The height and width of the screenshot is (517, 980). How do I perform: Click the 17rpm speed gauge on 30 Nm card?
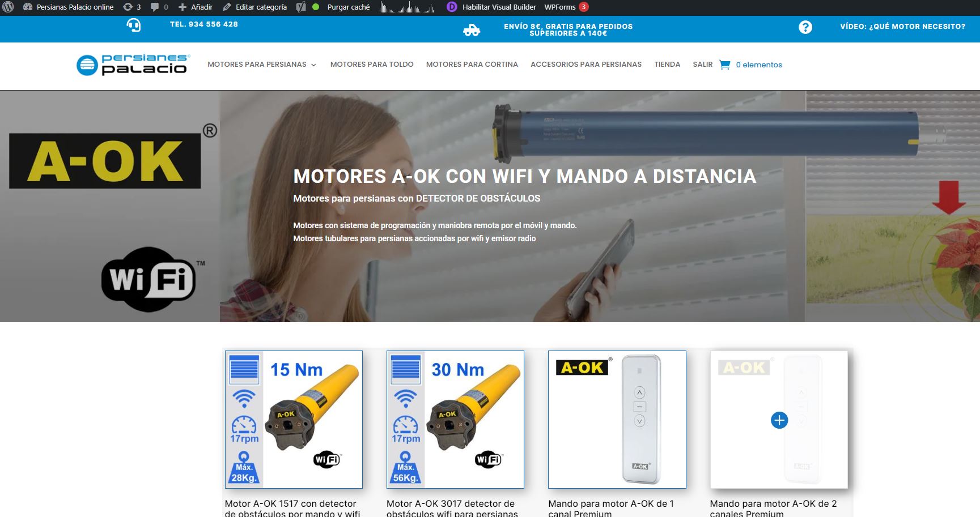[x=406, y=430]
